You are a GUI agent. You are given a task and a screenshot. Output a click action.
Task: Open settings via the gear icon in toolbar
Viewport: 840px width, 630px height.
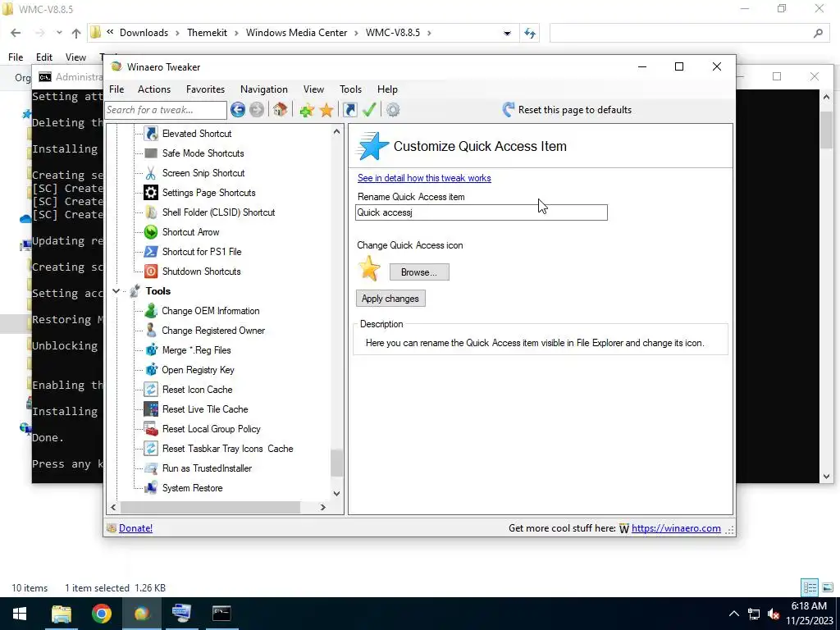(393, 110)
